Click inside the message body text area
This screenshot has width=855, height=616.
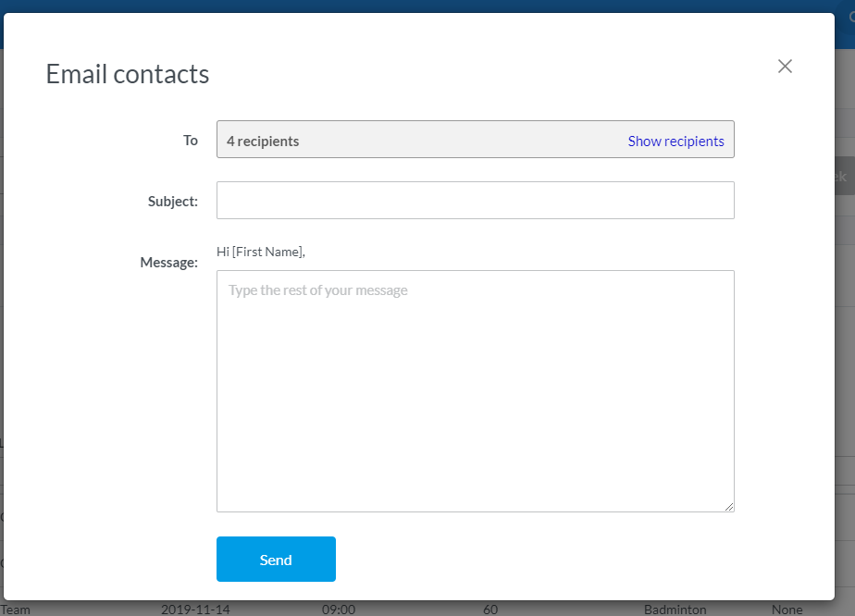click(475, 390)
